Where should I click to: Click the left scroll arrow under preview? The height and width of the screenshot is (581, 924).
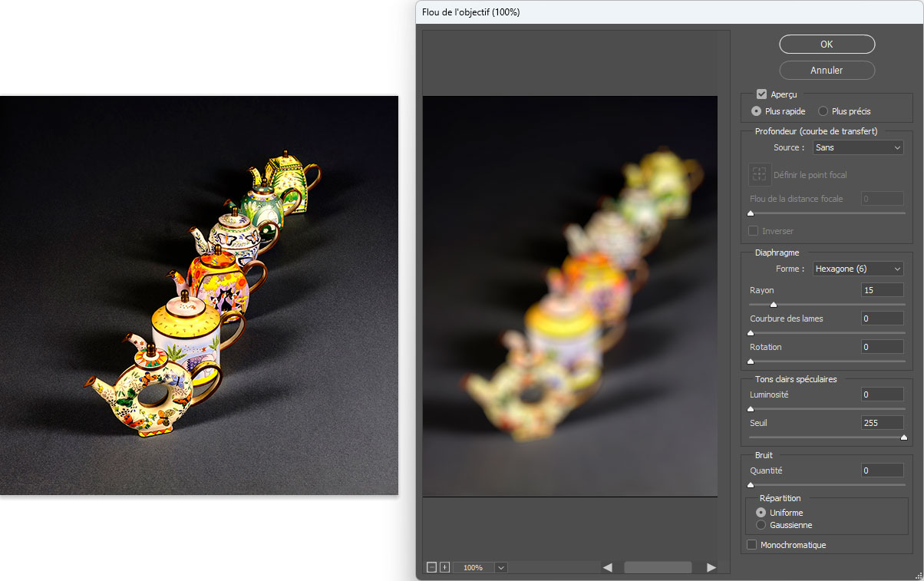(x=607, y=567)
